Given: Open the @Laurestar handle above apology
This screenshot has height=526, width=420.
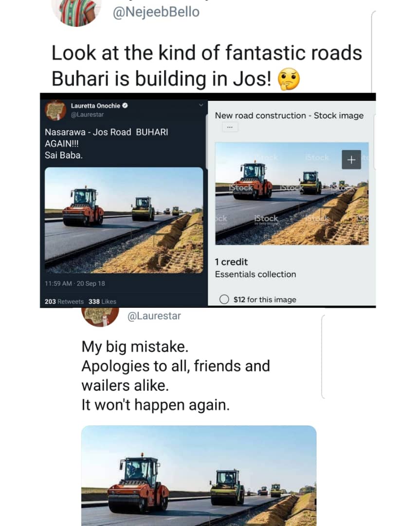Looking at the screenshot, I should pyautogui.click(x=154, y=316).
